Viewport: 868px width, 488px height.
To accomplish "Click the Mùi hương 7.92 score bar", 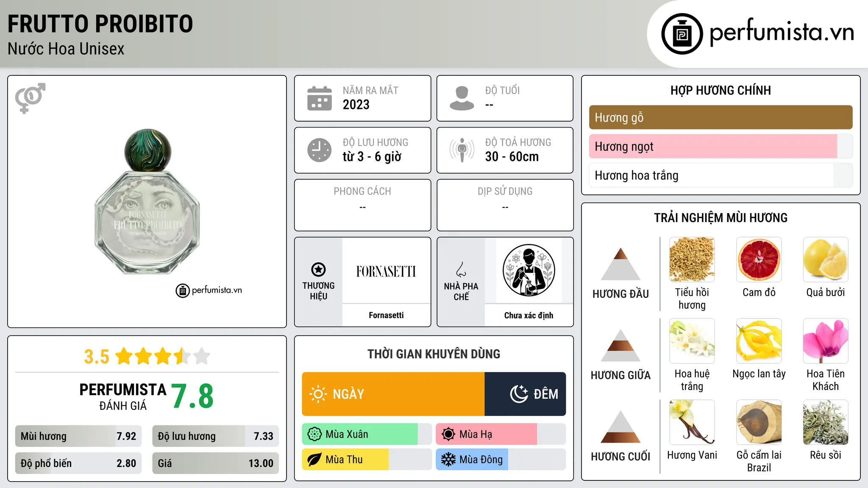I will (x=78, y=436).
